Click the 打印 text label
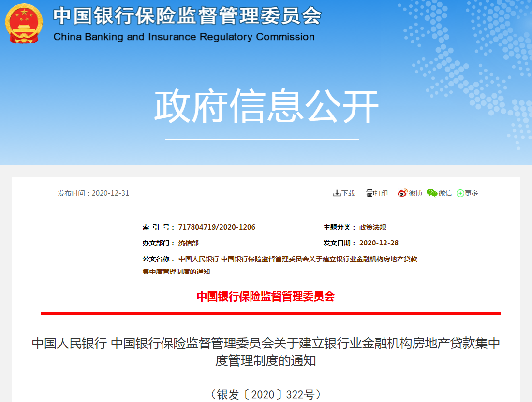 380,193
